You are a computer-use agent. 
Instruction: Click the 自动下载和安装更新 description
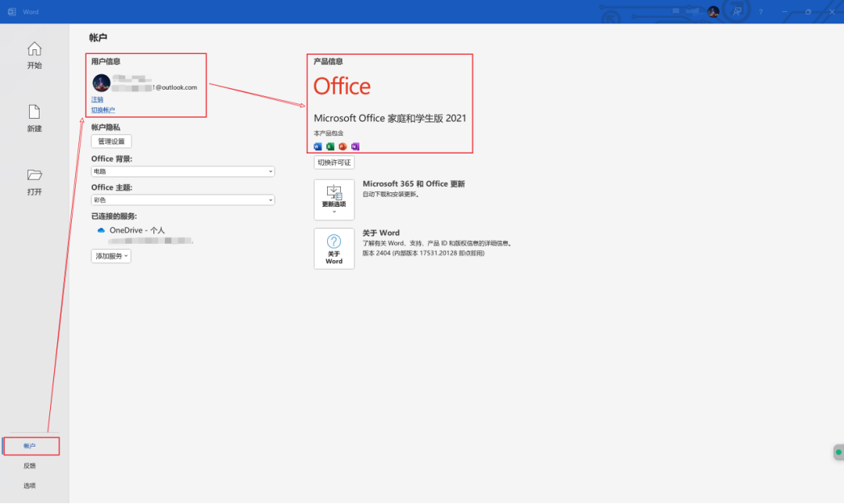pyautogui.click(x=391, y=195)
